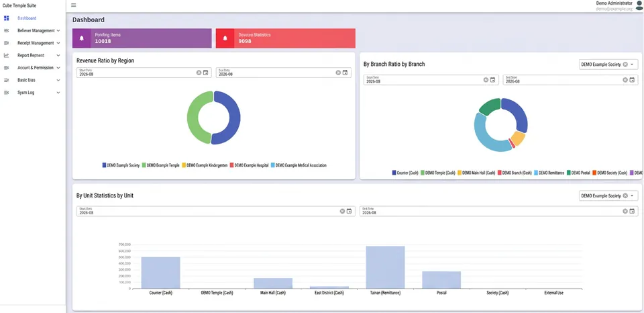
Task: Open calendar for By Unit Statistics end date
Action: point(632,211)
